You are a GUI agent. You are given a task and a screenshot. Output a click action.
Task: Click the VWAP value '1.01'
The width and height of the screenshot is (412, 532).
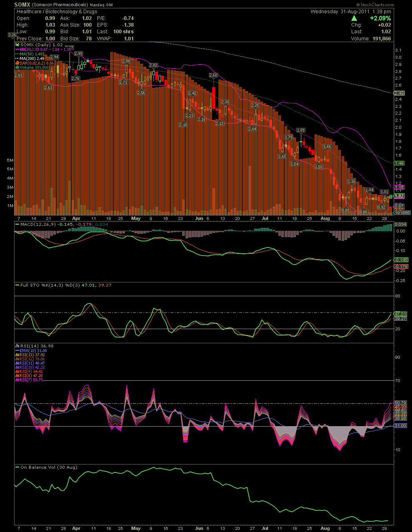coord(129,38)
